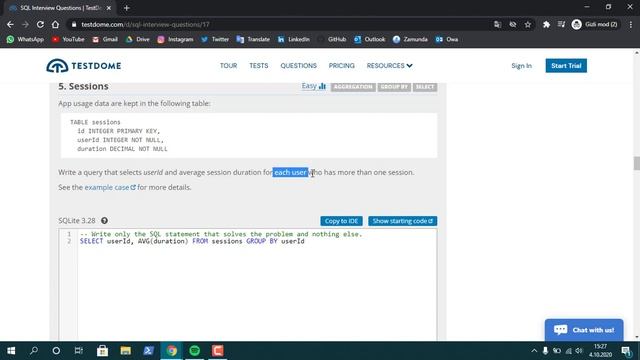Open the Outlook bookmark

point(369,39)
